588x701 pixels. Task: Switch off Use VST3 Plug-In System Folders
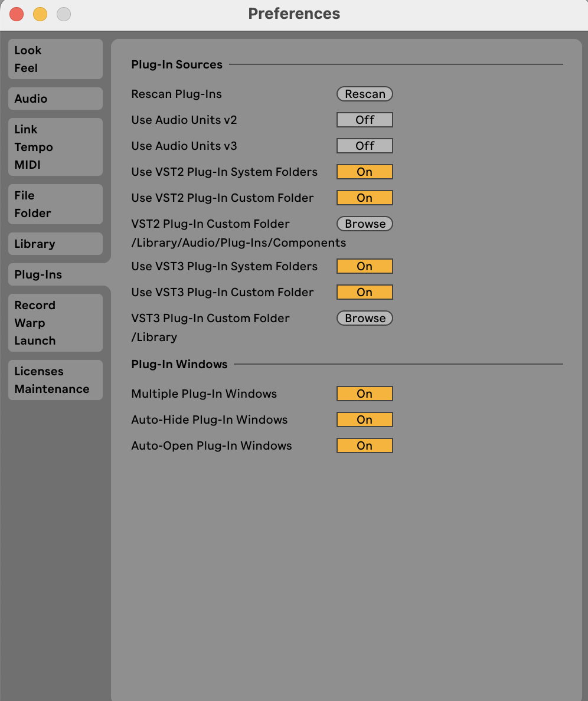[364, 266]
